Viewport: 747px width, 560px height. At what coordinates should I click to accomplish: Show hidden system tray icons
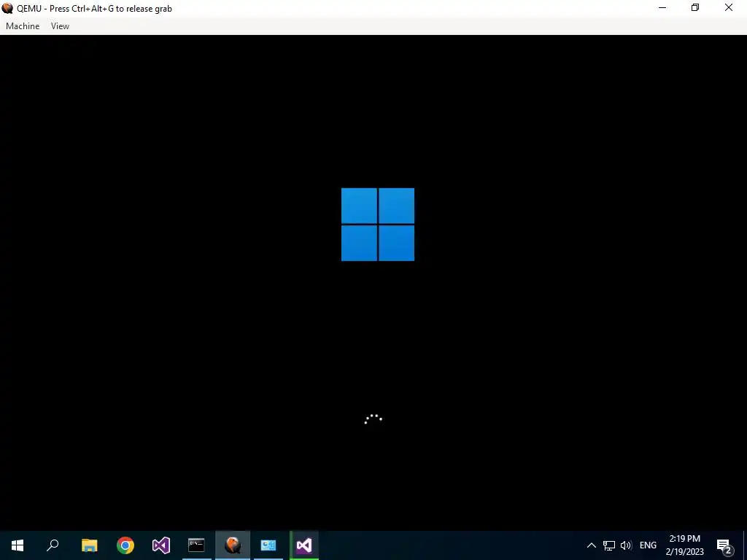[x=591, y=545]
